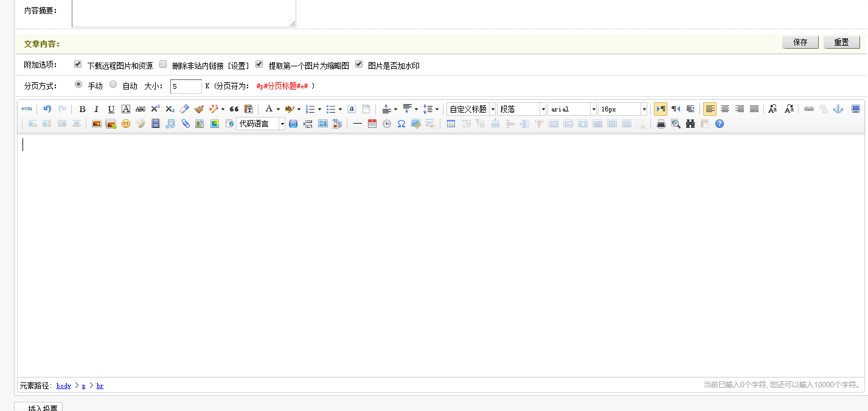
Task: Enable the 删除非站内链接 checkbox
Action: coord(163,64)
